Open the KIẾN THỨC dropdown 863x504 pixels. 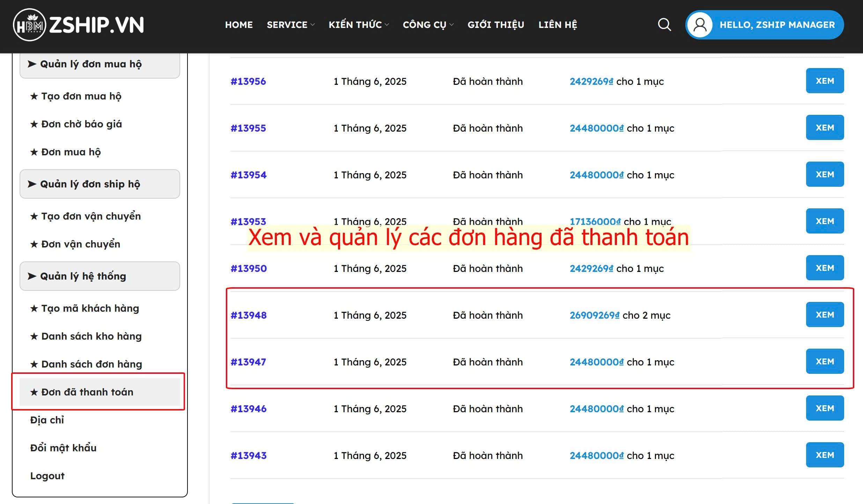pyautogui.click(x=358, y=25)
